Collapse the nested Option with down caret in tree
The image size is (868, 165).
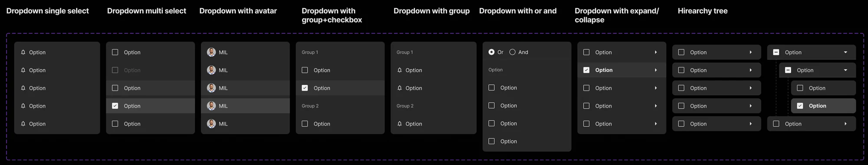(845, 70)
